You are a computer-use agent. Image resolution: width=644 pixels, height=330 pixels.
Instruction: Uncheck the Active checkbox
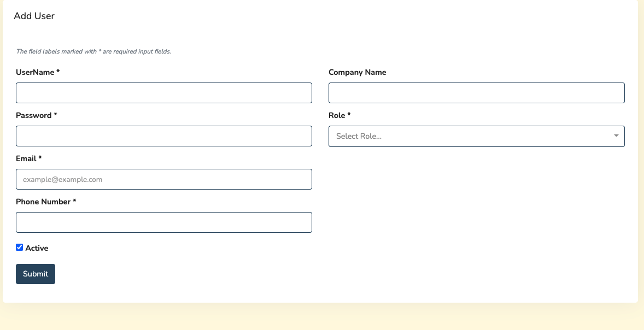coord(20,247)
